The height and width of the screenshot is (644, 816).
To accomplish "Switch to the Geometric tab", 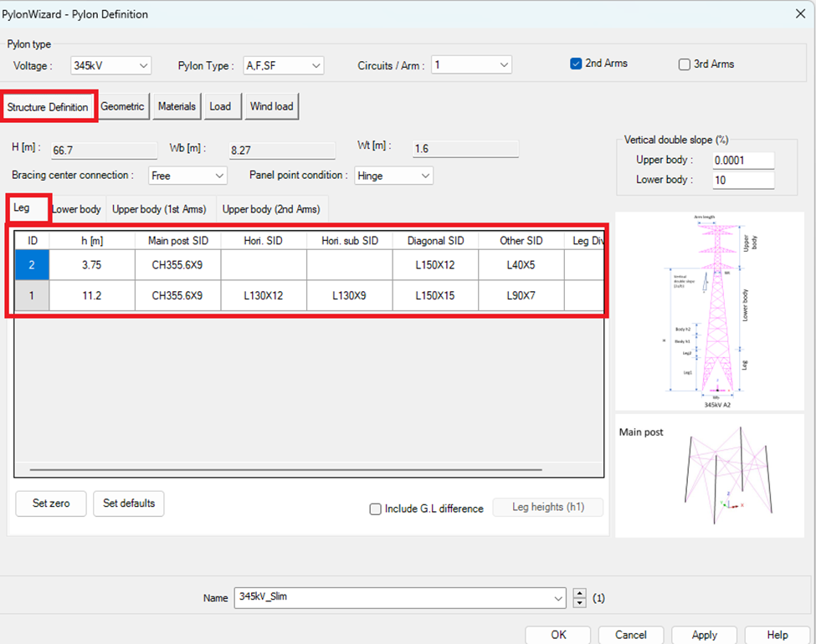I will [122, 106].
